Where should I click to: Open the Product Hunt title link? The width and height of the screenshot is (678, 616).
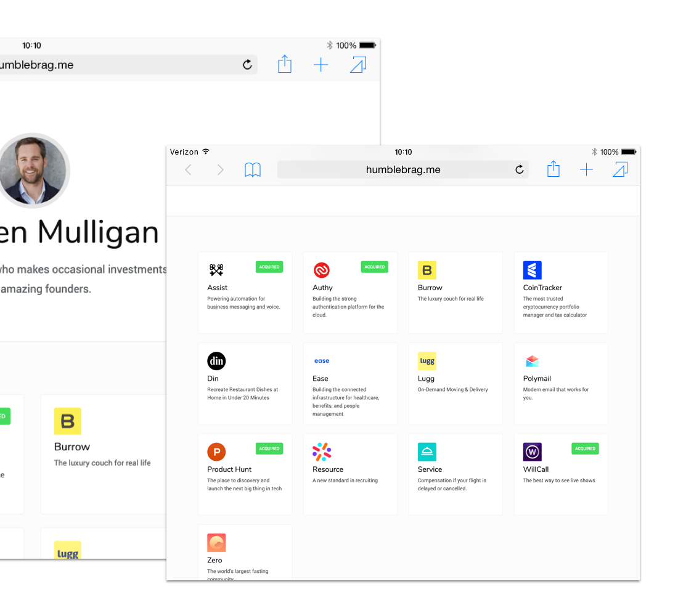[x=229, y=469]
